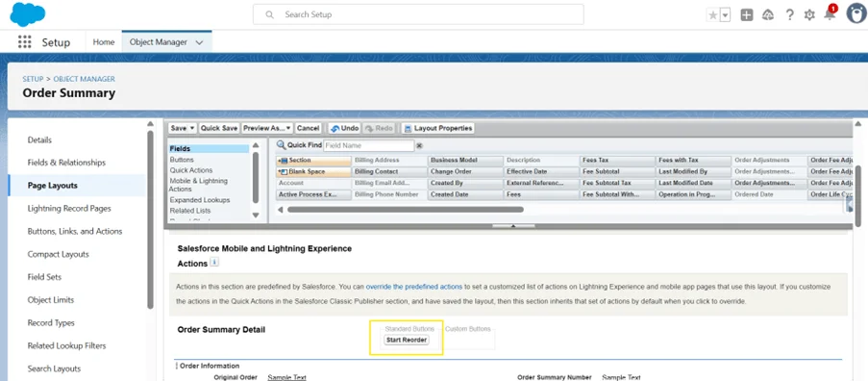Follow the override the predefined actions link
Screen dimensions: 868x381
point(414,287)
